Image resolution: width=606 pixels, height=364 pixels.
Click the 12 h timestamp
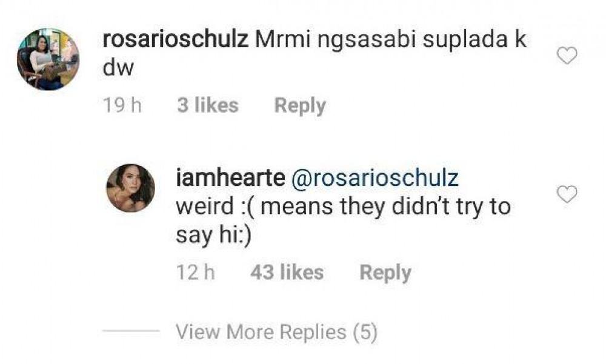pyautogui.click(x=195, y=273)
